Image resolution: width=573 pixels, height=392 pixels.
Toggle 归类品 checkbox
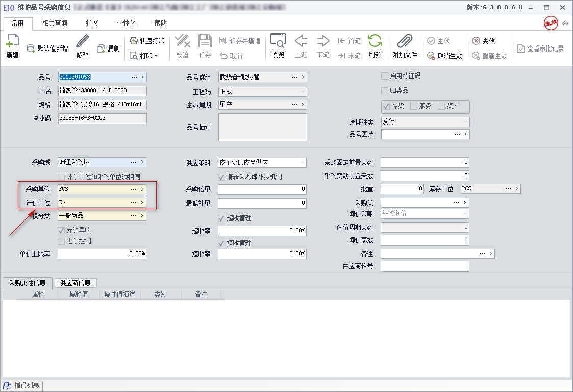click(x=384, y=90)
